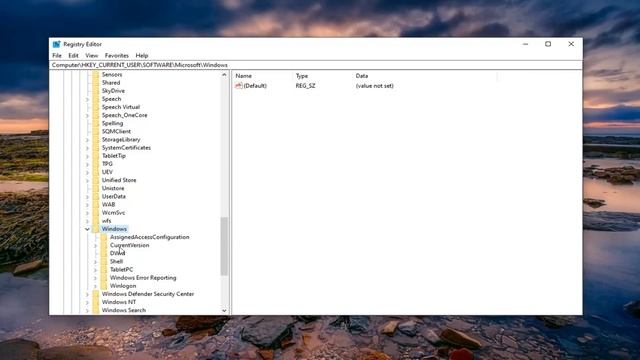Expand the StorageLibrary key

87,140
